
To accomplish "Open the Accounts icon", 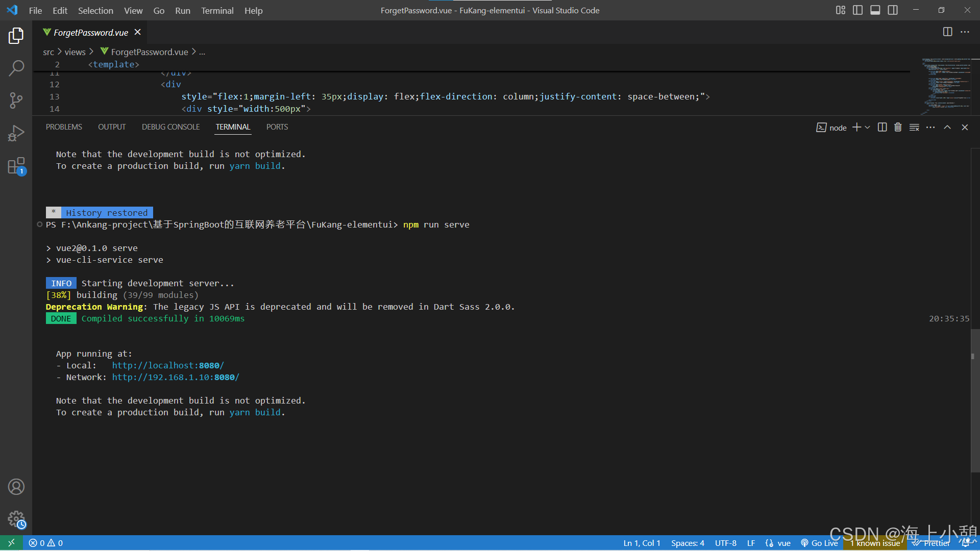I will pos(16,487).
